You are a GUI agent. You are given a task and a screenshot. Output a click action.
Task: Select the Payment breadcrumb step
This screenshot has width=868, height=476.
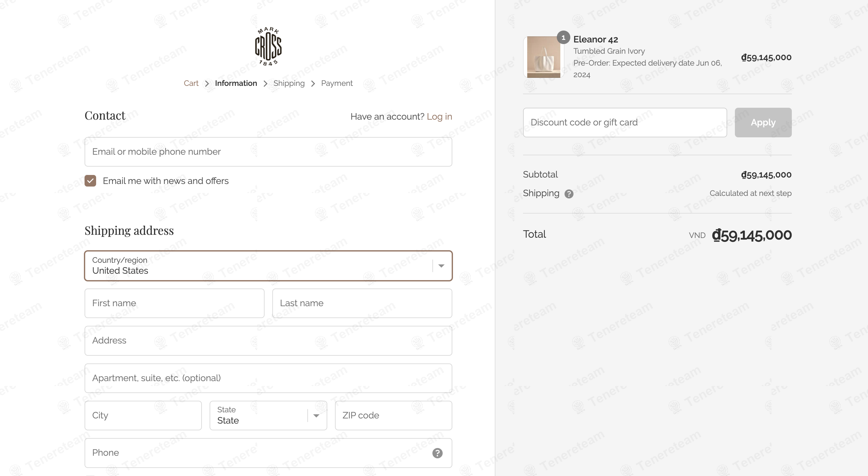[x=337, y=83]
